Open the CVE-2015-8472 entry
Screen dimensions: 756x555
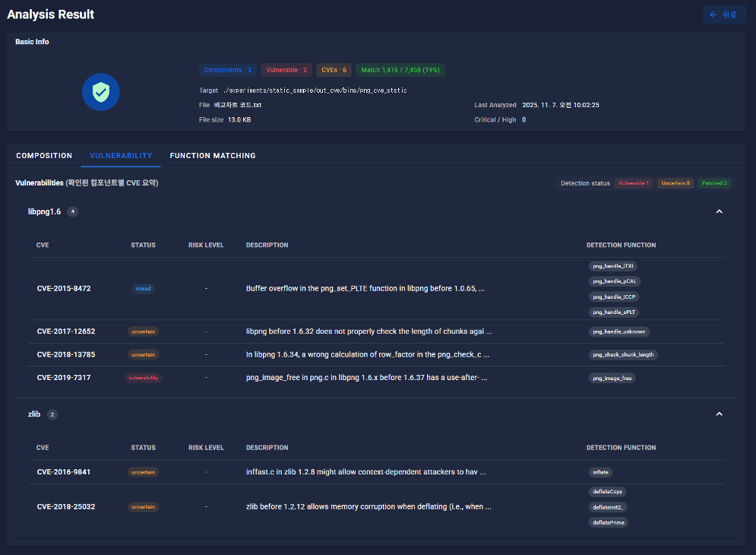(x=64, y=289)
